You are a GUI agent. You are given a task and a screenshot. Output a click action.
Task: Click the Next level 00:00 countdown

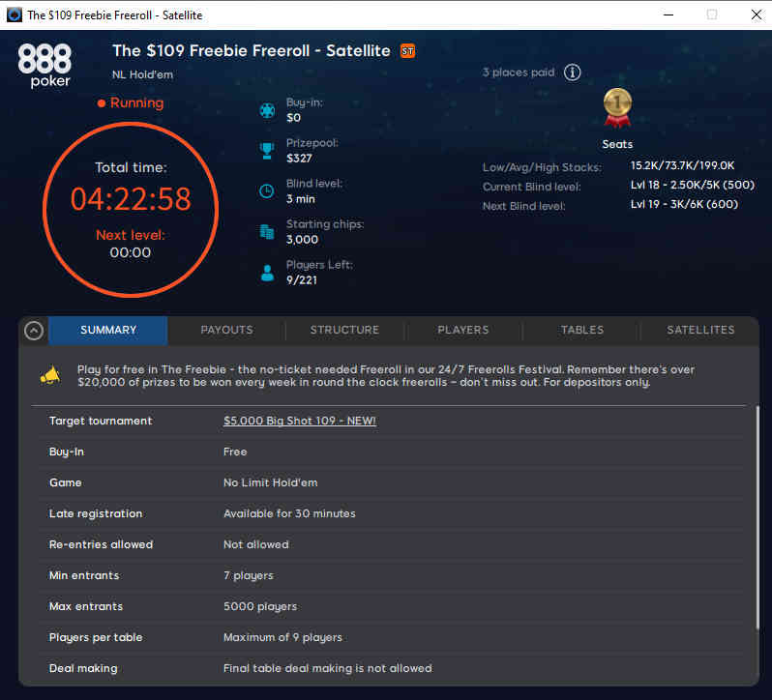131,253
